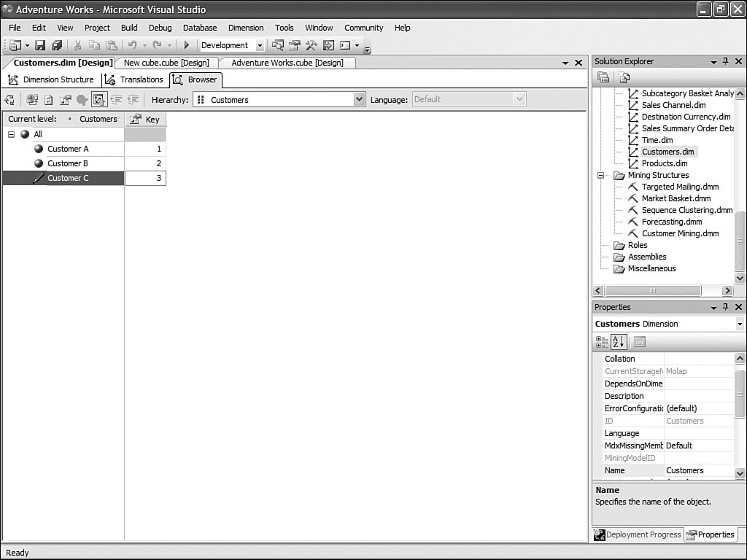The width and height of the screenshot is (747, 560).
Task: Switch to the New cube.cube [Design] tab
Action: tap(167, 63)
